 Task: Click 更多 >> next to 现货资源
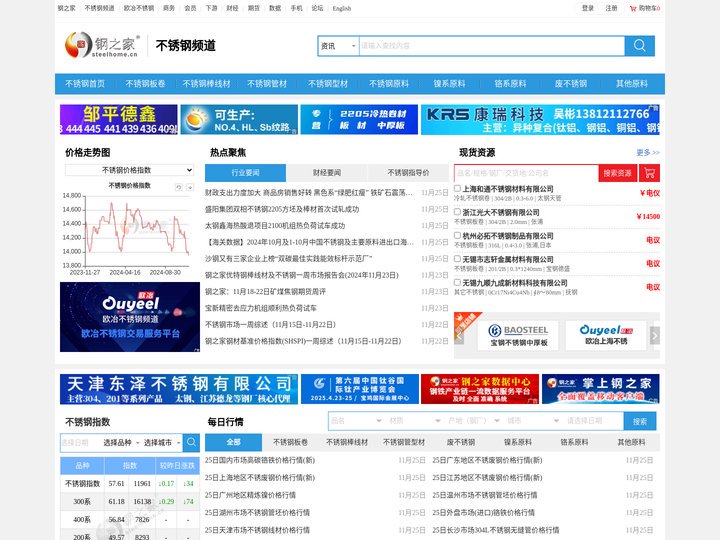648,152
